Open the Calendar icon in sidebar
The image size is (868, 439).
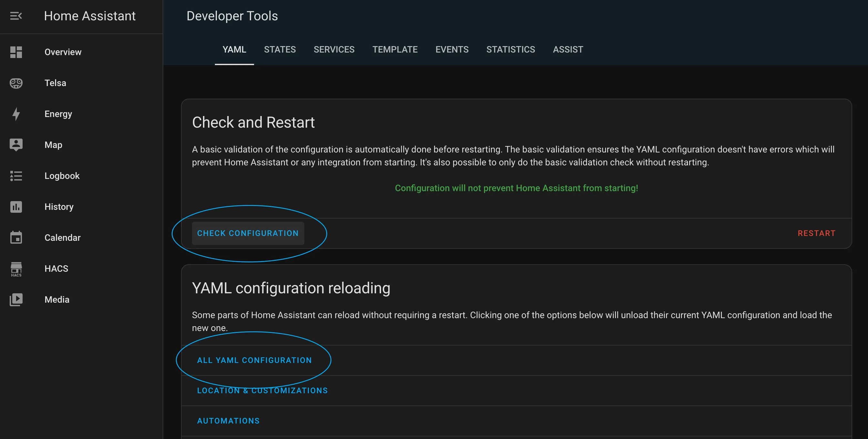pyautogui.click(x=16, y=237)
